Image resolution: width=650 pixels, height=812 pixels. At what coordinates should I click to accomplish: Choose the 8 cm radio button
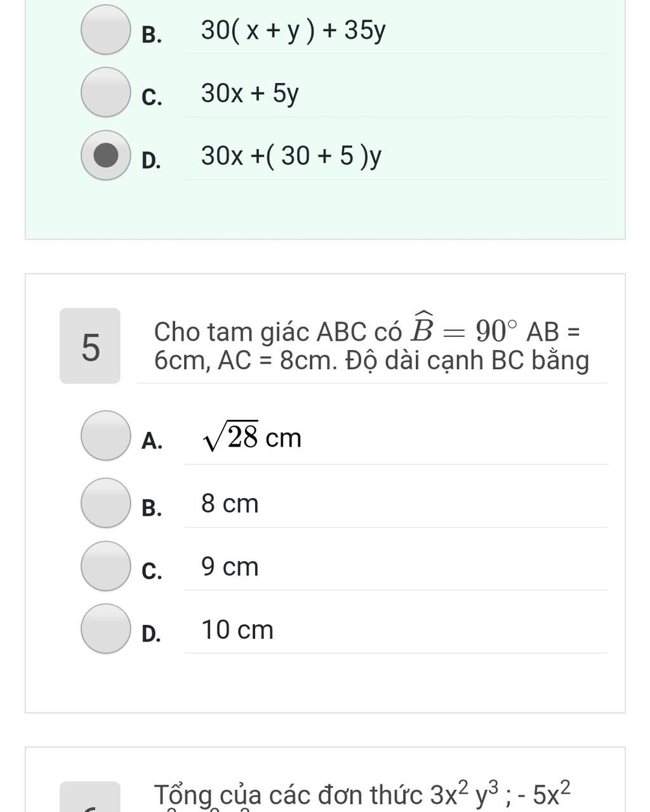pyautogui.click(x=106, y=503)
